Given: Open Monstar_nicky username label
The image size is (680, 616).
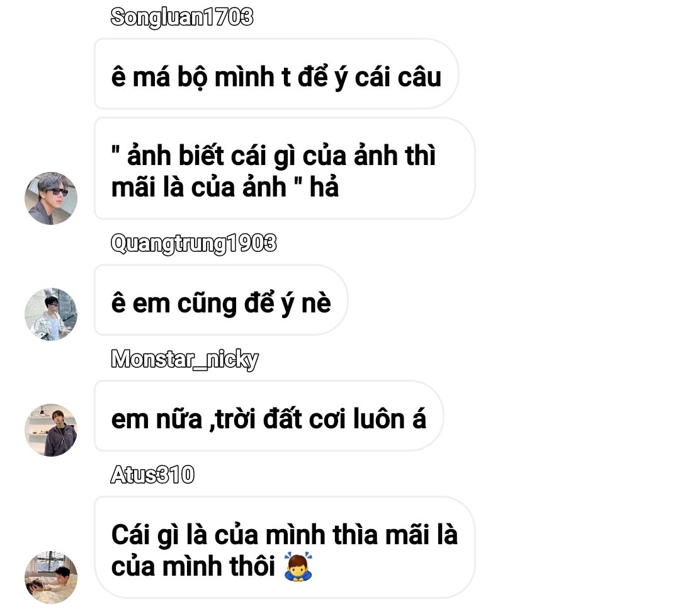Looking at the screenshot, I should click(184, 359).
